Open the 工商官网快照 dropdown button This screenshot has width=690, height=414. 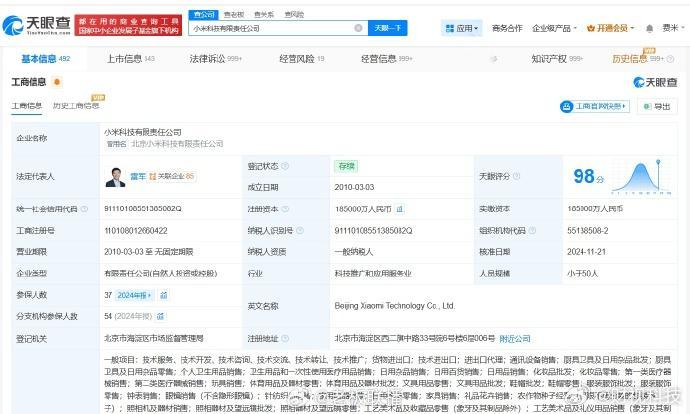[595, 106]
